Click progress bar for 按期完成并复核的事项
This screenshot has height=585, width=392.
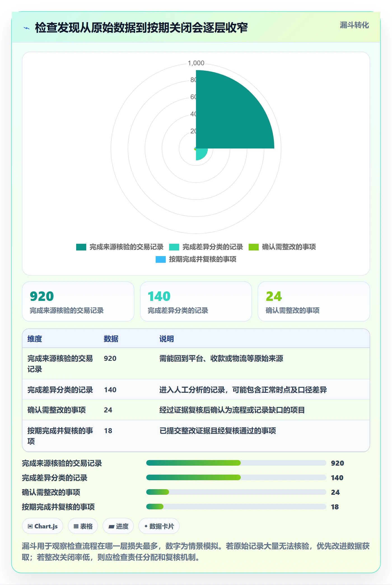tap(236, 507)
